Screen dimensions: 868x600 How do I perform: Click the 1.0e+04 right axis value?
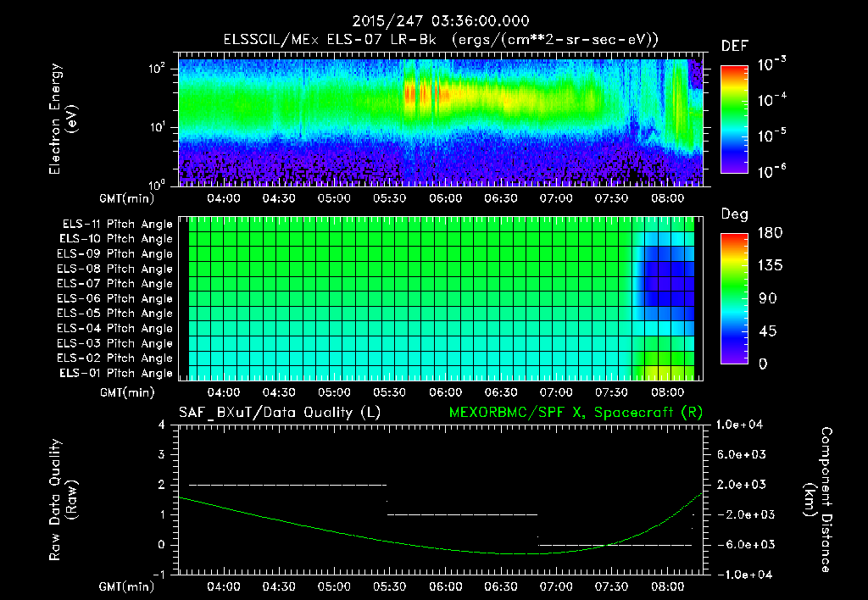tap(740, 425)
